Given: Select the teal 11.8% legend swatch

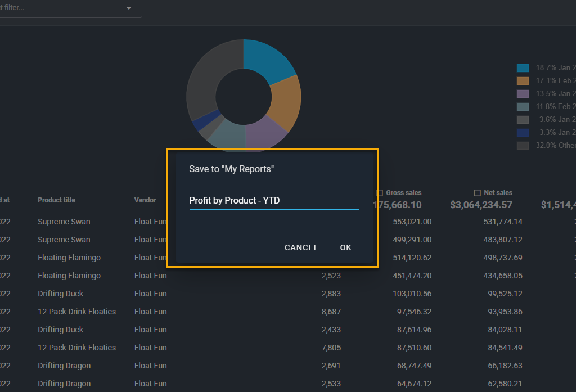Looking at the screenshot, I should point(523,107).
